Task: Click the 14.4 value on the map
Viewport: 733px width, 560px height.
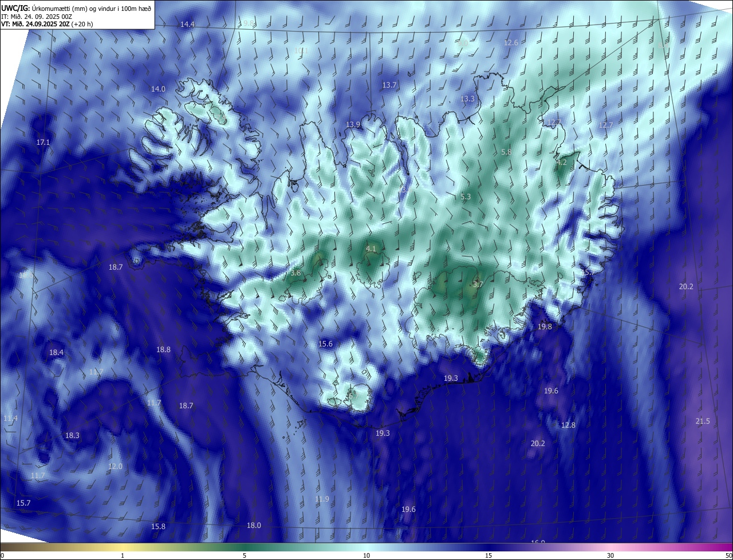Action: click(187, 24)
